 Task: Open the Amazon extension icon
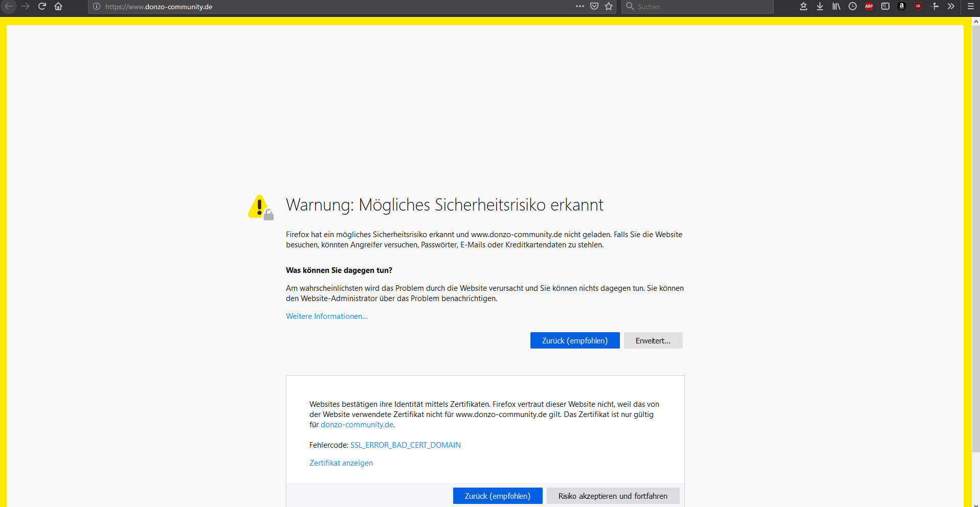point(902,6)
